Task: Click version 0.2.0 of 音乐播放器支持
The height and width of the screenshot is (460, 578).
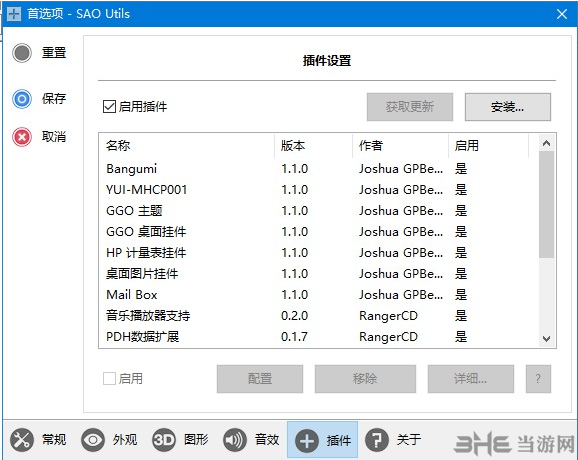Action: [294, 316]
